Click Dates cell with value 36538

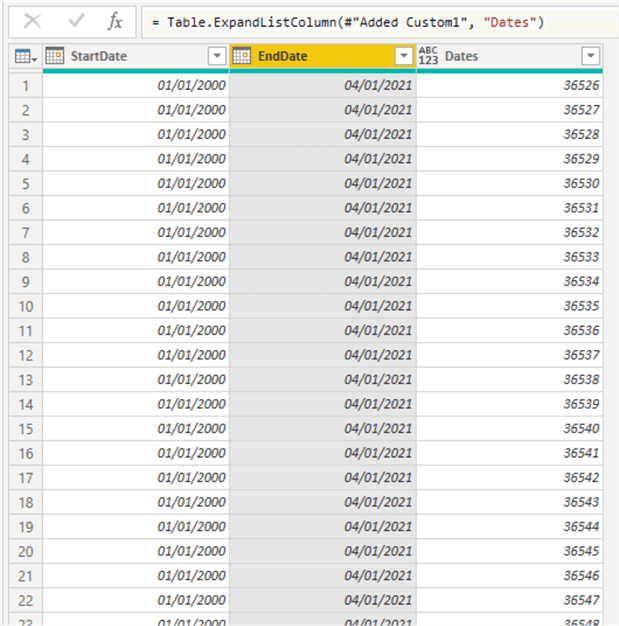pyautogui.click(x=510, y=380)
